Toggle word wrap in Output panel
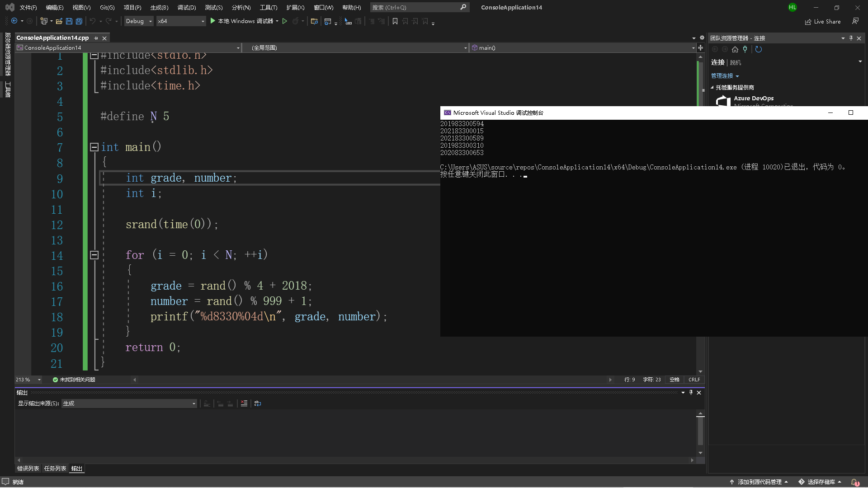 point(258,404)
